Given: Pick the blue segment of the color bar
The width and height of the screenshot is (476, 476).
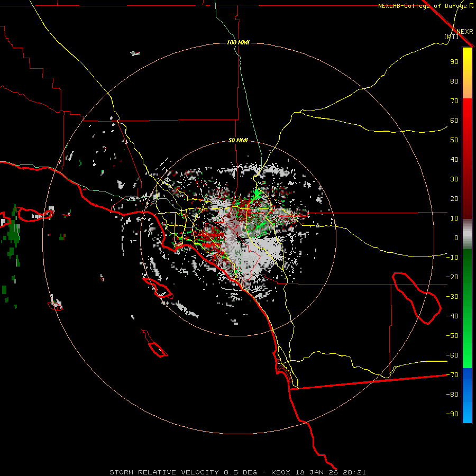Looking at the screenshot, I should 467,396.
